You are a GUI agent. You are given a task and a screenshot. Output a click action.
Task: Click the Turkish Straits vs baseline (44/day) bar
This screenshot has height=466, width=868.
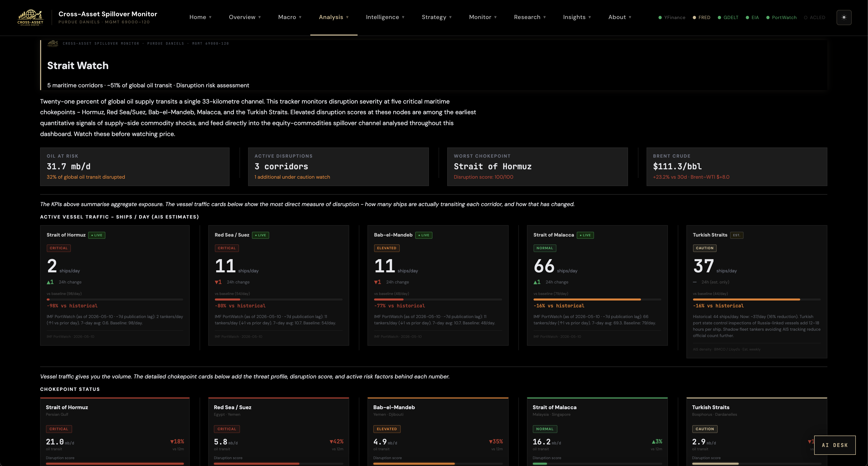757,299
